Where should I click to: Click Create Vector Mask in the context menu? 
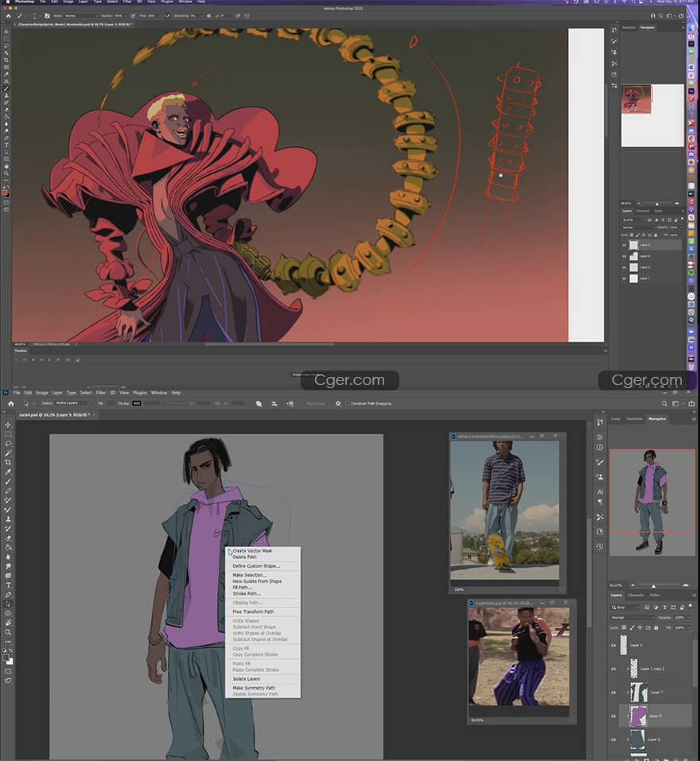tap(252, 550)
